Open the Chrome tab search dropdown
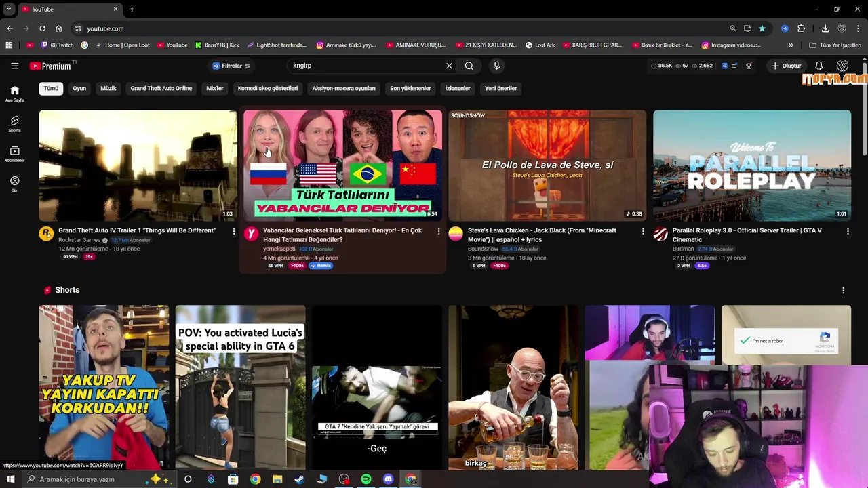This screenshot has width=868, height=488. 9,9
